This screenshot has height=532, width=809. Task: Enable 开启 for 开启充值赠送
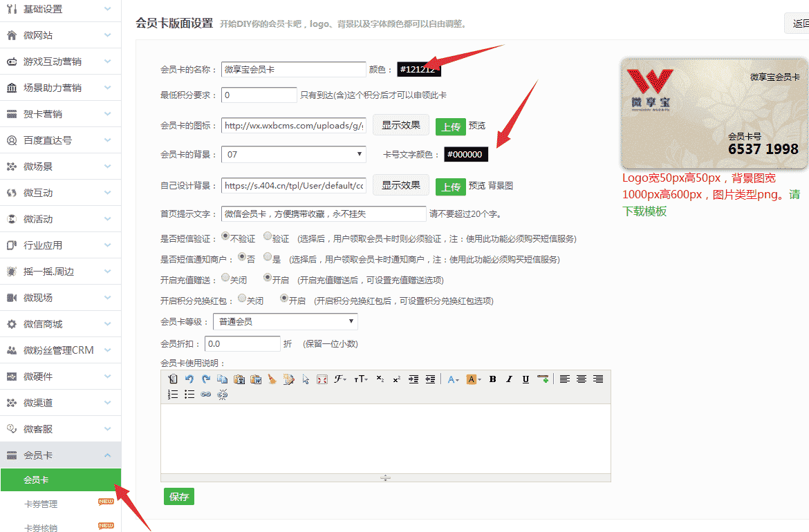point(268,278)
